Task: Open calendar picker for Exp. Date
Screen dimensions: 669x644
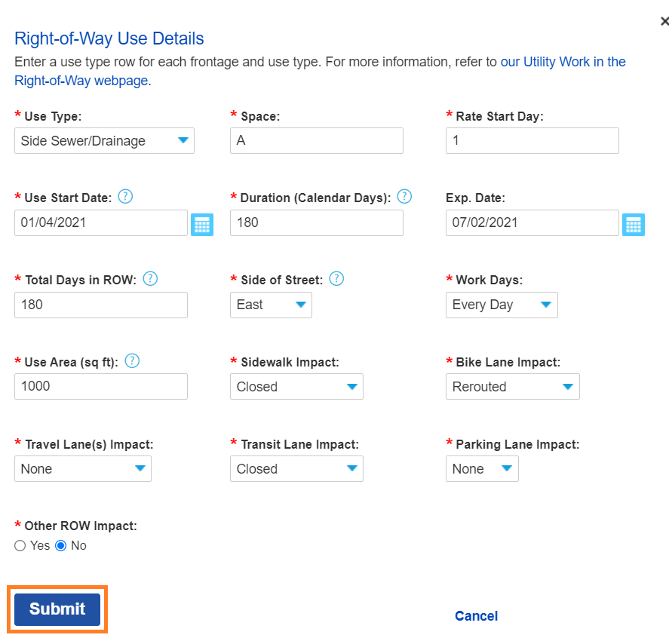Action: coord(634,224)
